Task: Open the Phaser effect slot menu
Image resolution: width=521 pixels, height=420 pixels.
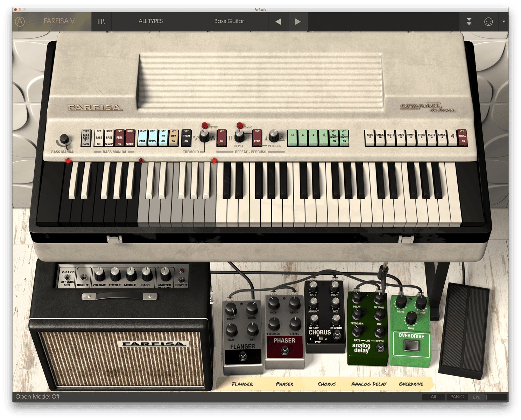Action: [285, 384]
